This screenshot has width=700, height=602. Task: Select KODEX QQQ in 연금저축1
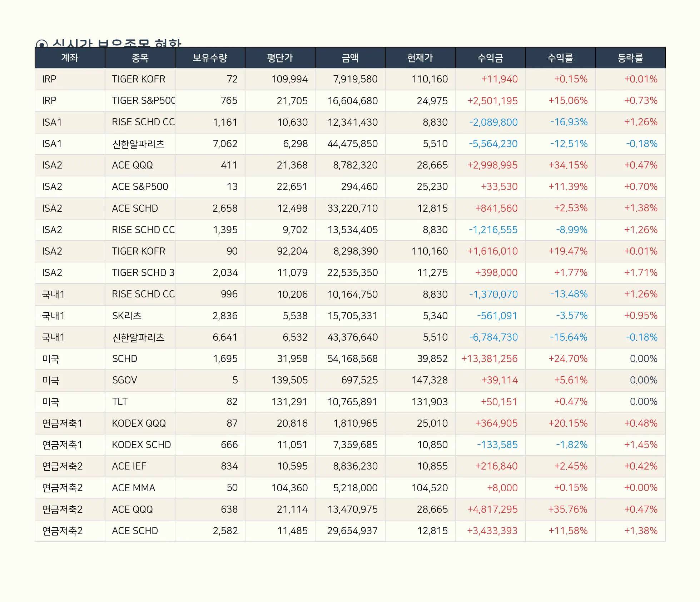pos(139,423)
